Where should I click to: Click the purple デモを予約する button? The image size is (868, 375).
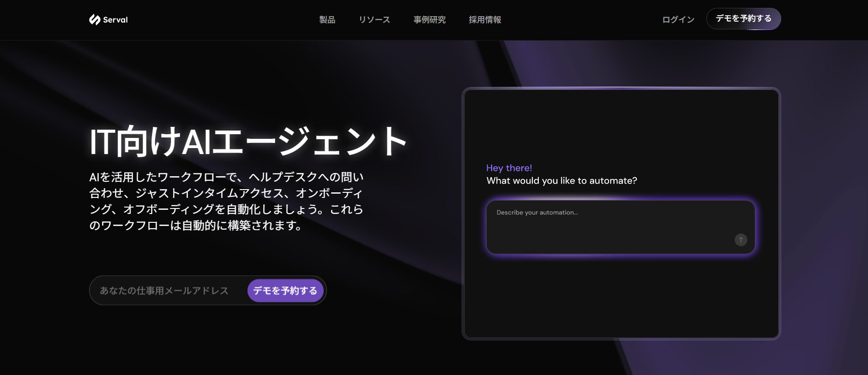(x=285, y=291)
